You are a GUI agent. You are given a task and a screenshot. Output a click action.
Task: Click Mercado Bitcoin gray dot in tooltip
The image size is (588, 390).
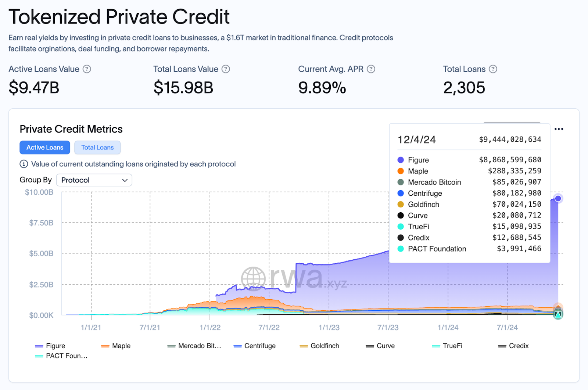401,182
